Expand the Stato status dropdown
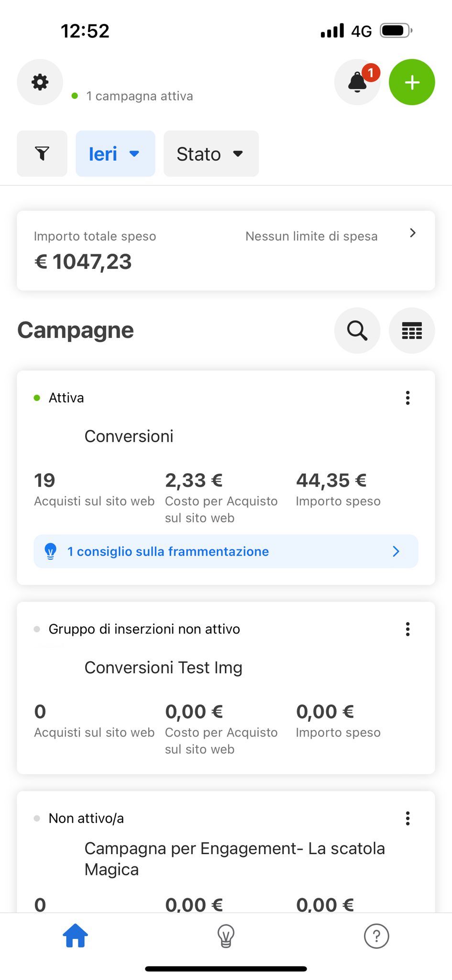The image size is (452, 980). pyautogui.click(x=211, y=154)
